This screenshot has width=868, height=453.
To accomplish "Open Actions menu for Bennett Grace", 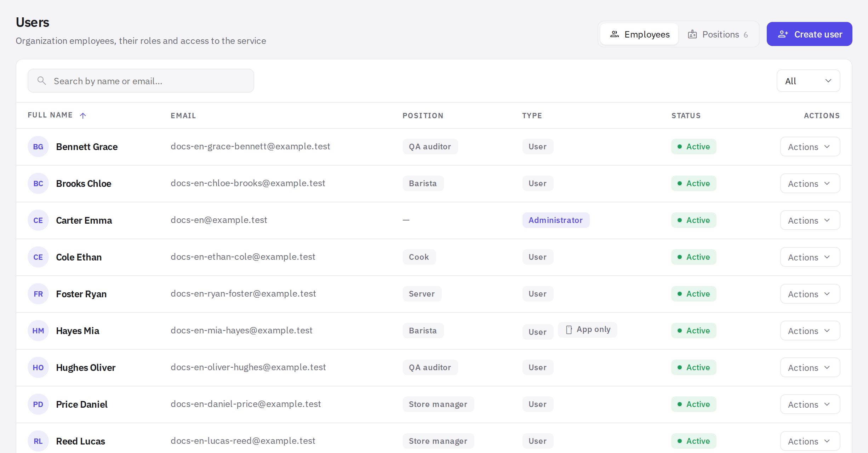I will (810, 147).
